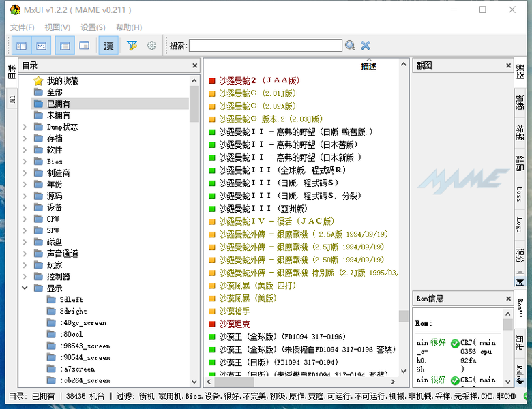Viewport: 532px width, 409px height.
Task: Select game 沙漠槍手
Action: [x=235, y=312]
